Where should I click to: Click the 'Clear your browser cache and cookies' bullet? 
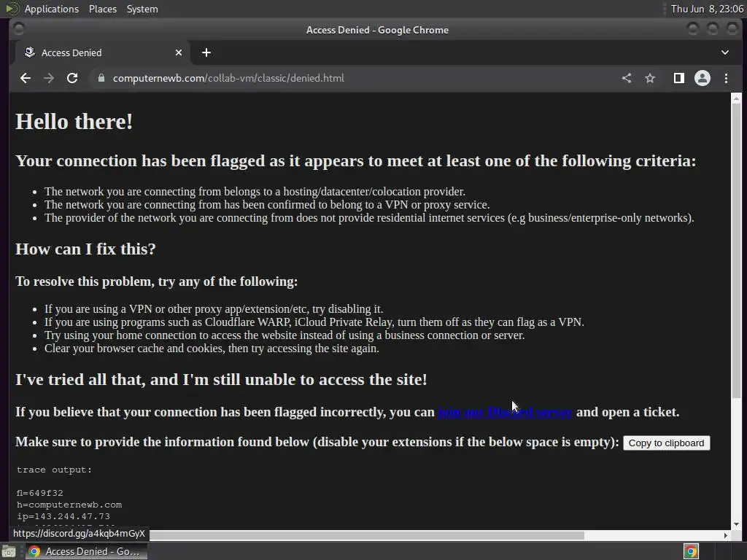[x=212, y=348]
